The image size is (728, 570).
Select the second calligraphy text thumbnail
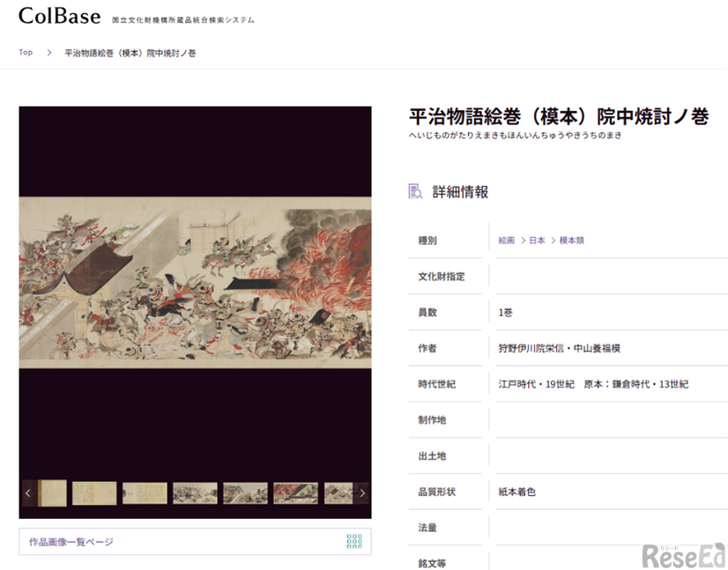click(x=94, y=492)
